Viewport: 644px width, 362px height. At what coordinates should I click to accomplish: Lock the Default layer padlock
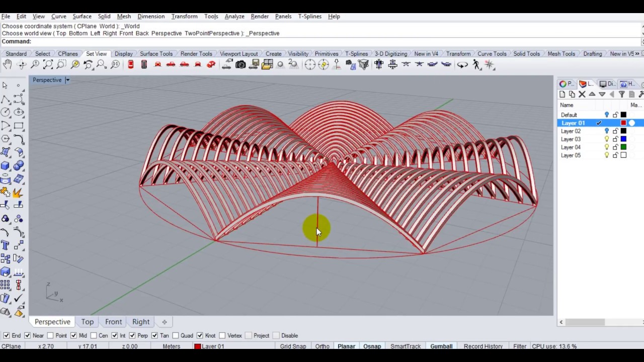pos(615,115)
